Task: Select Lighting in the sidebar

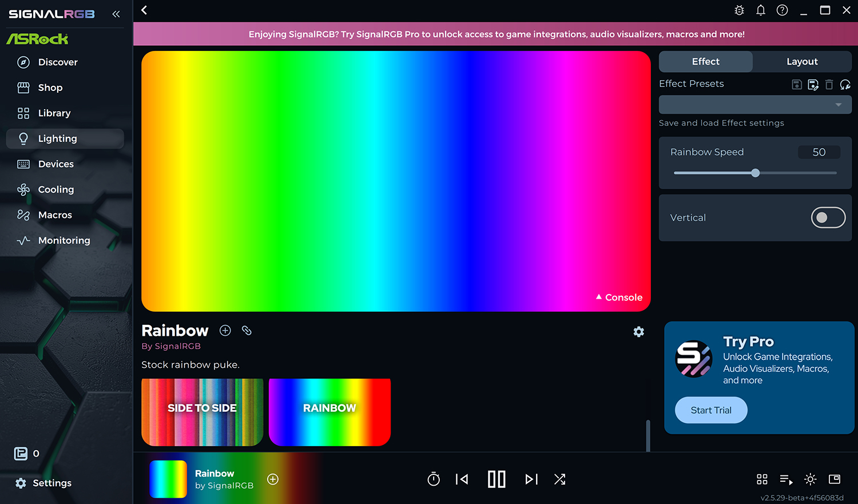Action: [65, 138]
